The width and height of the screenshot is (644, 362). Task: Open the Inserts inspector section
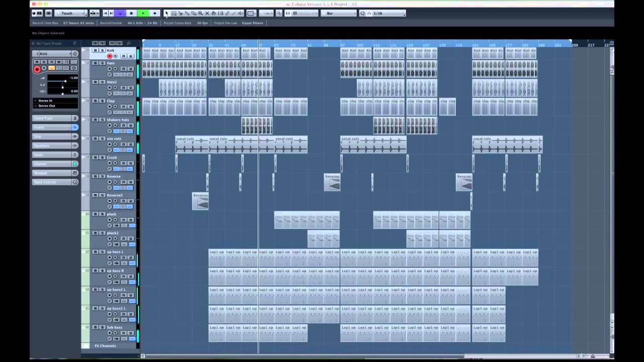[x=52, y=127]
